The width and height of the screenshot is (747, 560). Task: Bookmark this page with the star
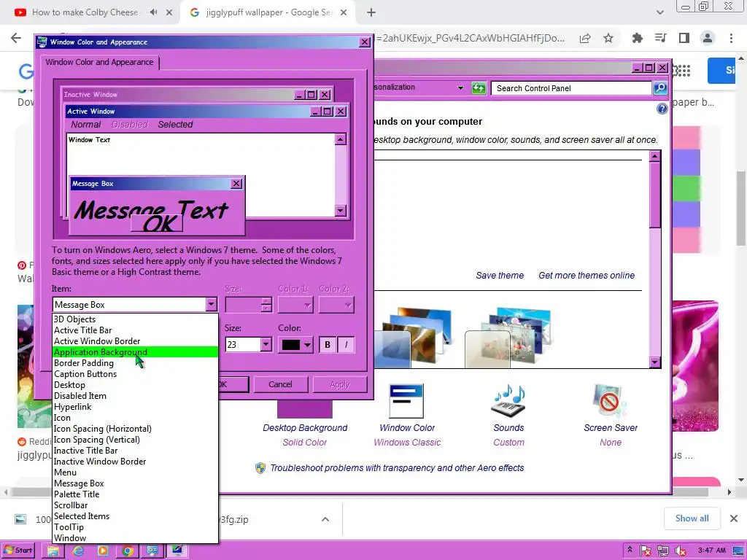click(608, 38)
